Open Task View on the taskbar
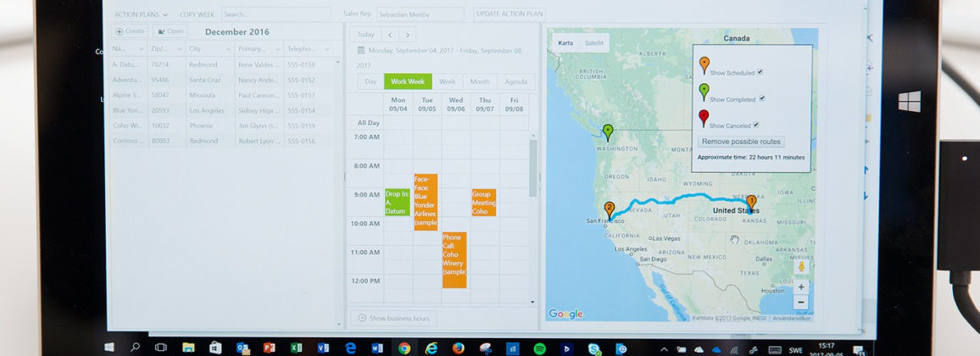980x356 pixels. tap(160, 348)
